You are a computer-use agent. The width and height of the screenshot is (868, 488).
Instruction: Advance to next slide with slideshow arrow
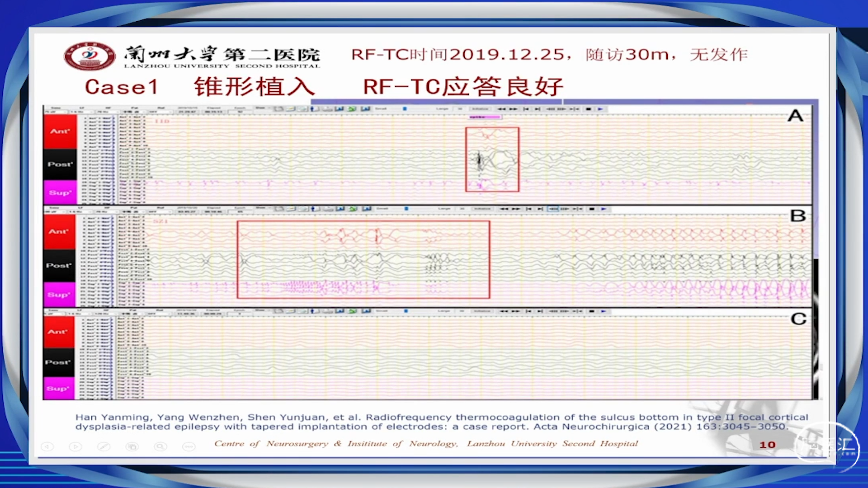point(75,446)
